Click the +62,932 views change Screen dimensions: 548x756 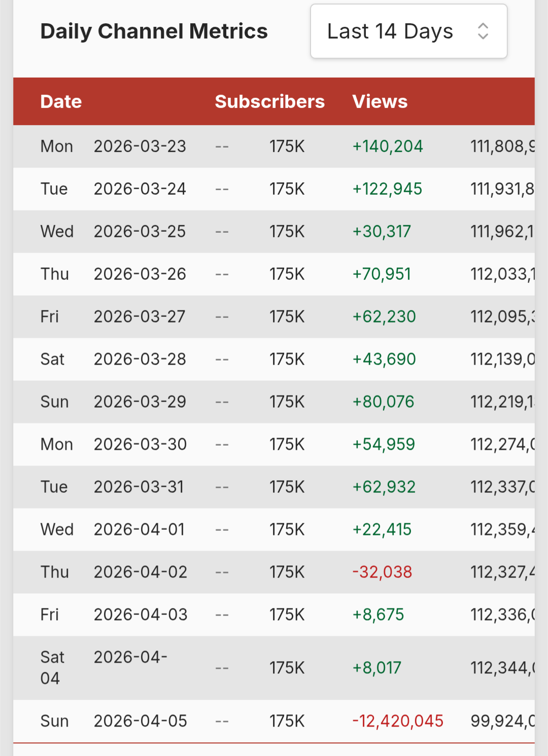[x=384, y=487]
